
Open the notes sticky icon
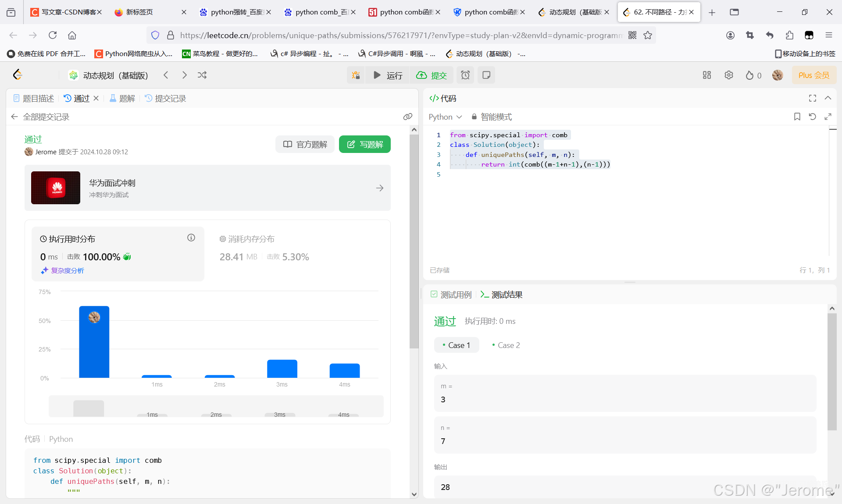[486, 75]
